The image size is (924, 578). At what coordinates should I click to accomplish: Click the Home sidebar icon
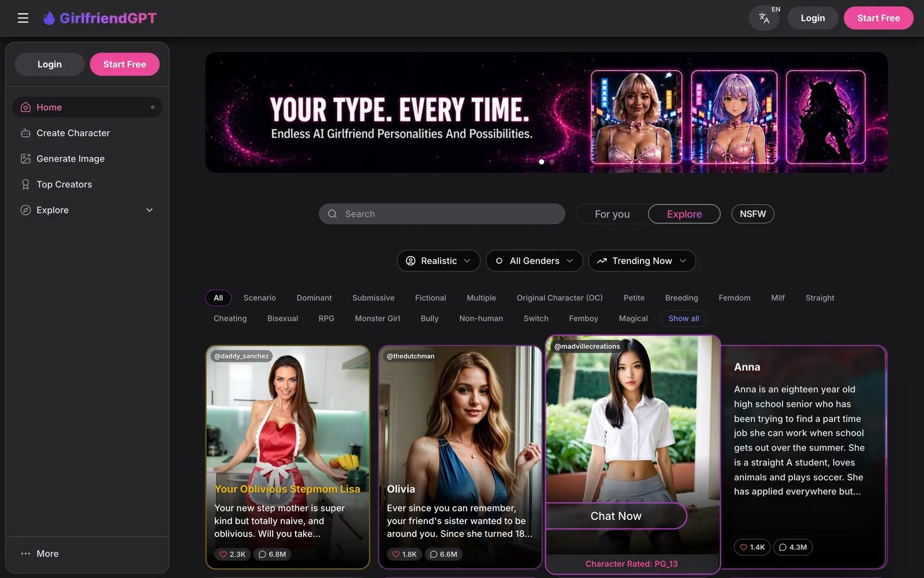point(25,108)
